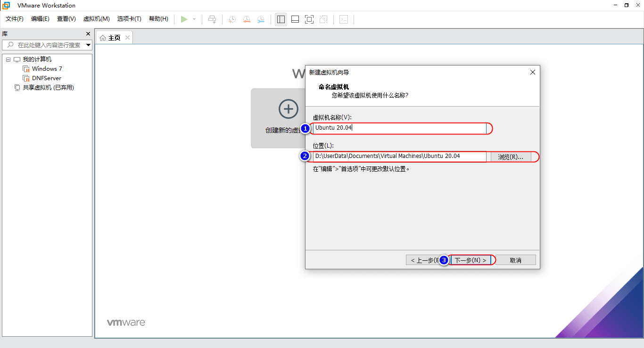644x348 pixels.
Task: Click the 下一步(N) > button
Action: (x=471, y=260)
